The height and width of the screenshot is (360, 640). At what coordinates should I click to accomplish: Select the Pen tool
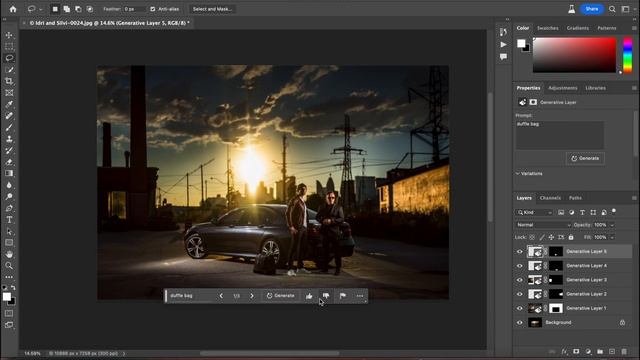click(9, 208)
